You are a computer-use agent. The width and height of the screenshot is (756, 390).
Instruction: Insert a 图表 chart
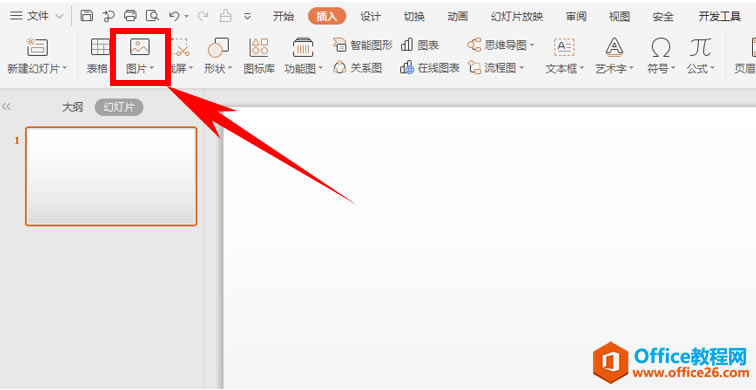[420, 45]
